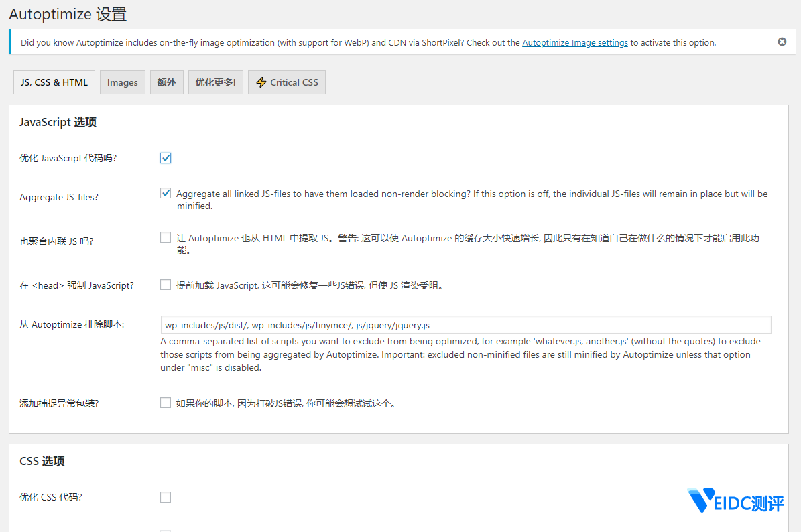
Task: Uncheck the Aggregate JS-files option
Action: [x=165, y=193]
